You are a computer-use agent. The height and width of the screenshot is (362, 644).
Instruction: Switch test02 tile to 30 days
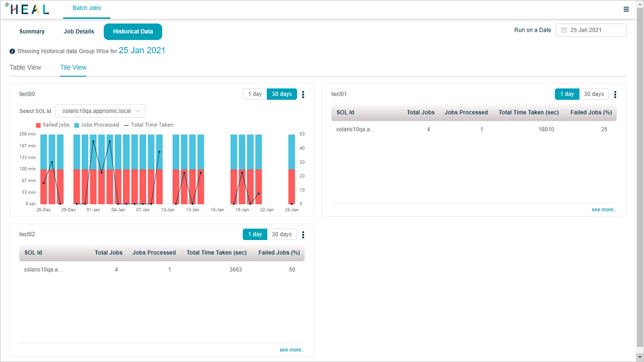click(282, 234)
